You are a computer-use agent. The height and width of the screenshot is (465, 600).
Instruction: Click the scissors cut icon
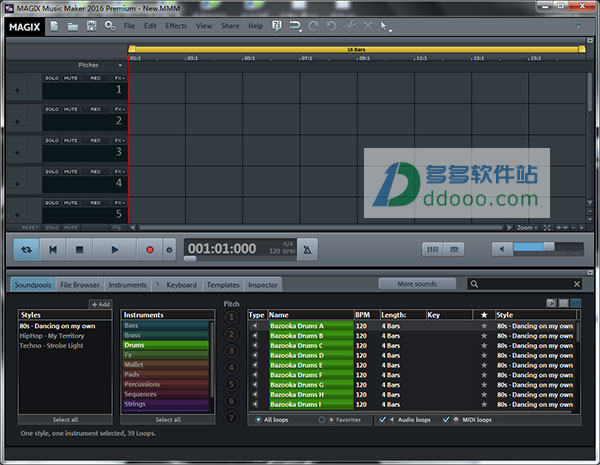tap(350, 26)
